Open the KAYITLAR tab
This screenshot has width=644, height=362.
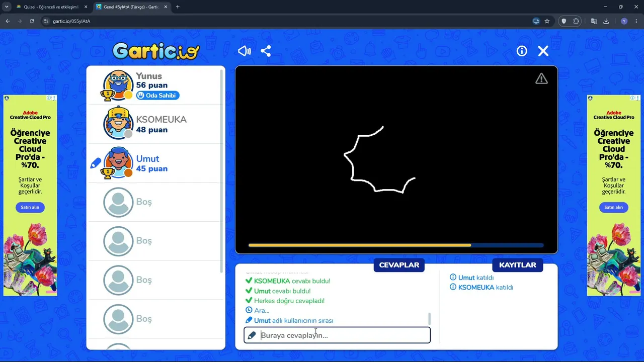[x=517, y=265]
